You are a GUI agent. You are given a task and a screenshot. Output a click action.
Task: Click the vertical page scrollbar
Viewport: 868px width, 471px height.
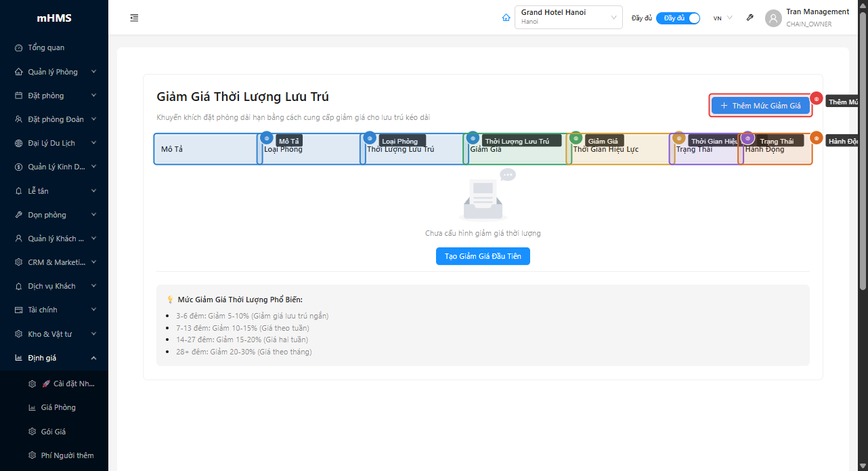[863, 149]
